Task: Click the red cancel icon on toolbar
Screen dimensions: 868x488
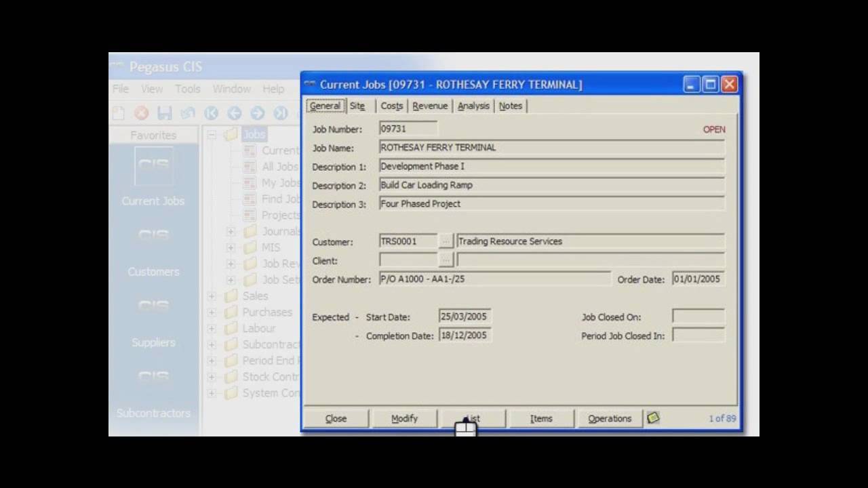Action: coord(141,113)
